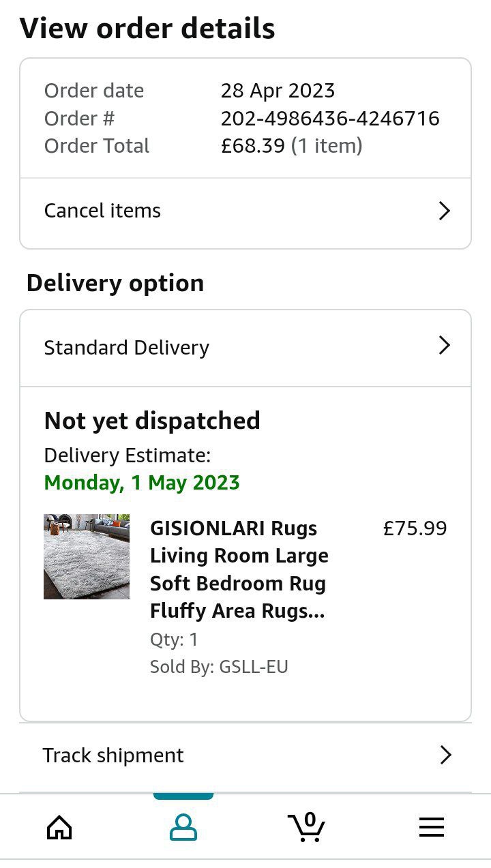Tap the Delivery option section heading

(x=115, y=283)
